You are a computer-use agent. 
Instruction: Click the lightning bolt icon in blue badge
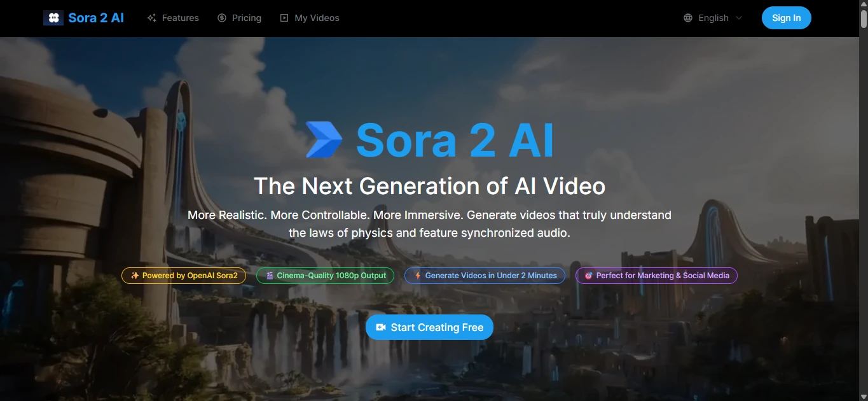(x=418, y=276)
